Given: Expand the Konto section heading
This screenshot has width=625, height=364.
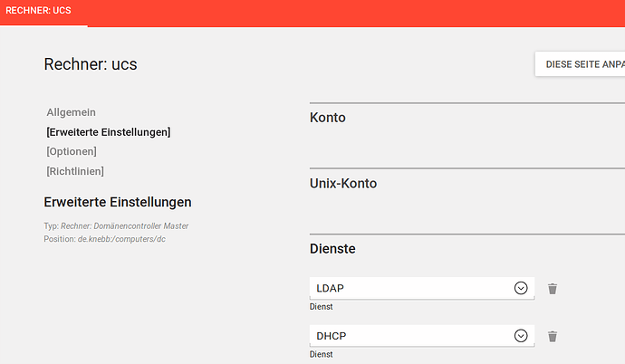Looking at the screenshot, I should [x=328, y=118].
